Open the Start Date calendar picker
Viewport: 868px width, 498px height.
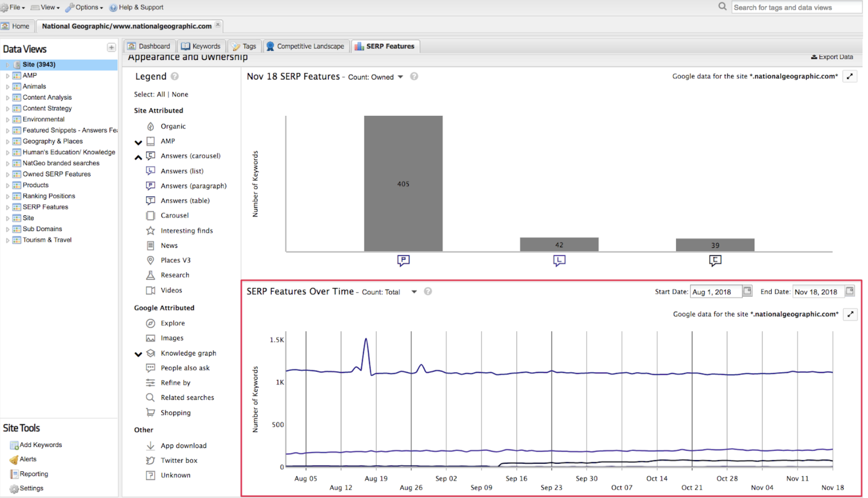click(747, 291)
